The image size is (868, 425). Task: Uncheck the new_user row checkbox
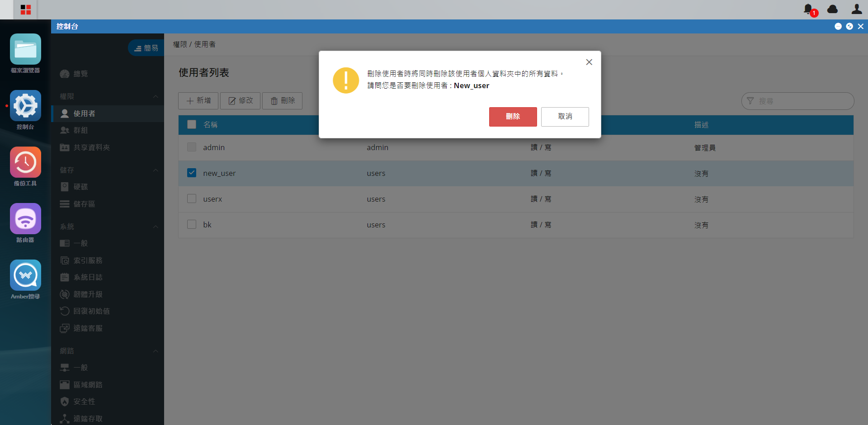tap(192, 173)
